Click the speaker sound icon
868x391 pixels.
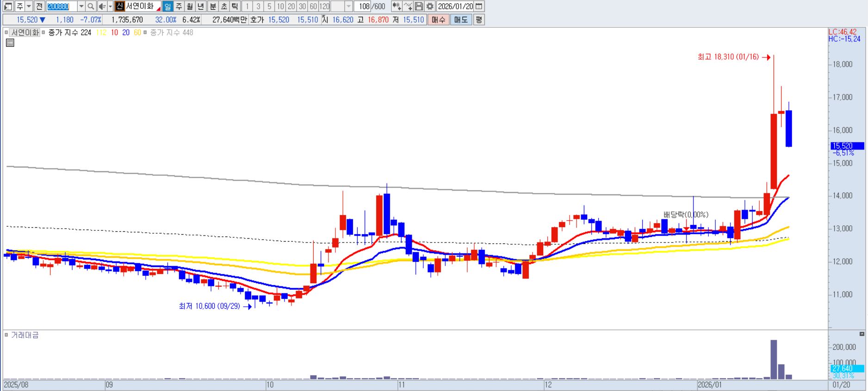[102, 6]
